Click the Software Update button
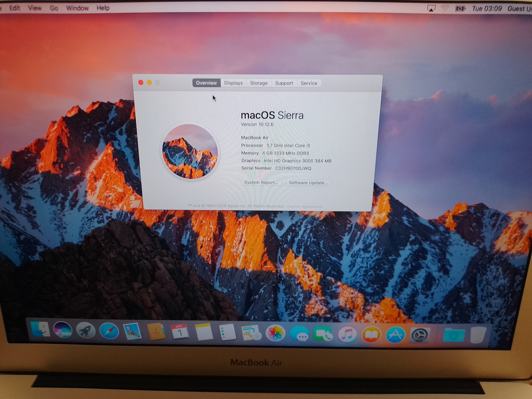 point(308,183)
